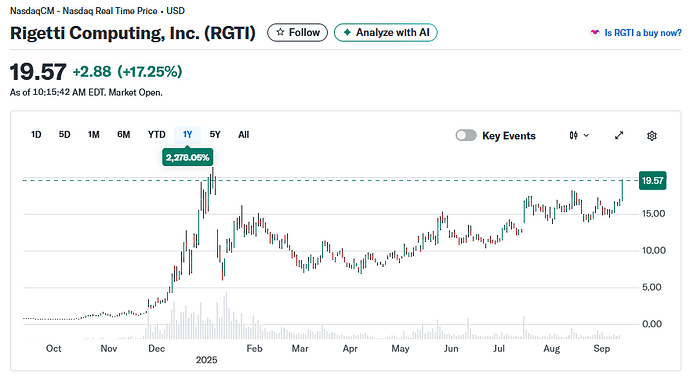Expand chart to full screen
Screen dimensions: 690x376
619,136
